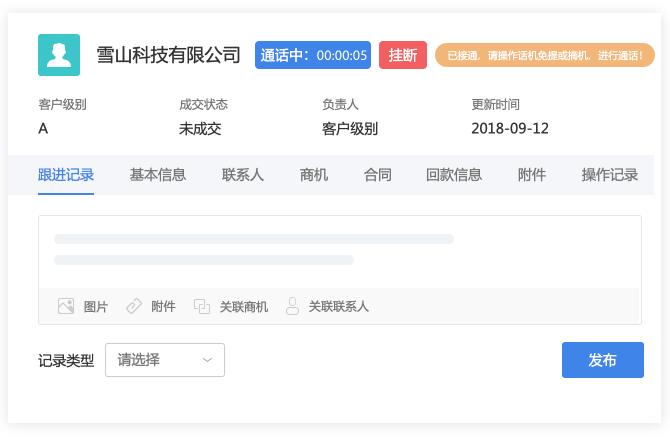Click the 通话中 00:00:05 call timer
670x440 pixels.
[313, 55]
